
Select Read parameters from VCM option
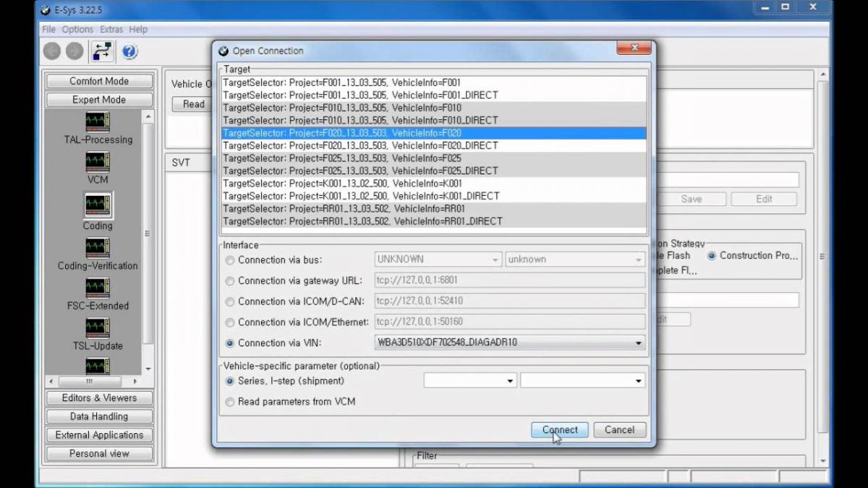click(x=230, y=402)
